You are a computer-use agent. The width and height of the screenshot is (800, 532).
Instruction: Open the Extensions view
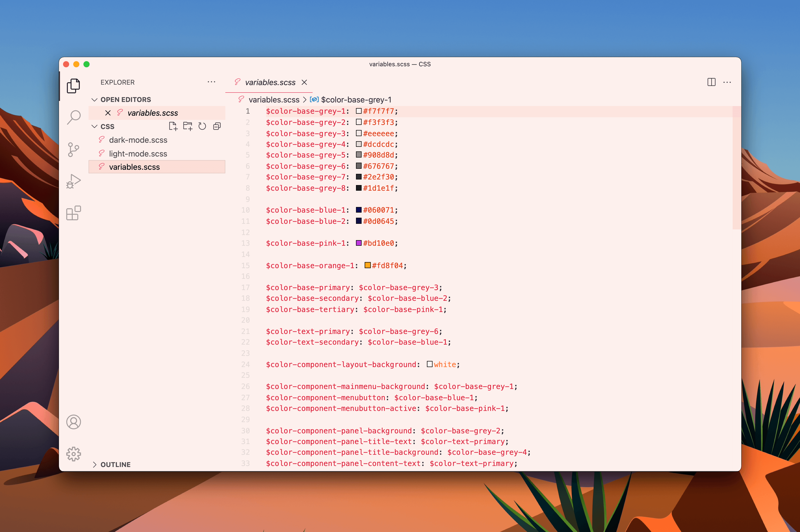click(73, 213)
